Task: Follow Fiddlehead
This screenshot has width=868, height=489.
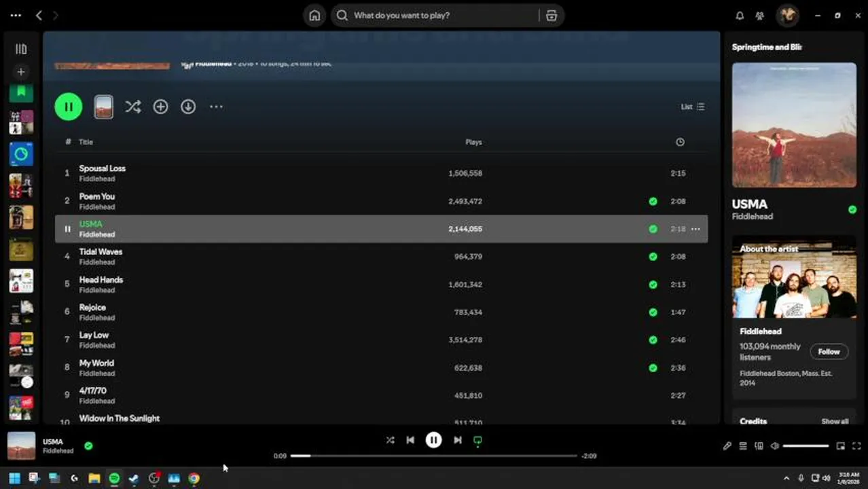Action: 829,352
